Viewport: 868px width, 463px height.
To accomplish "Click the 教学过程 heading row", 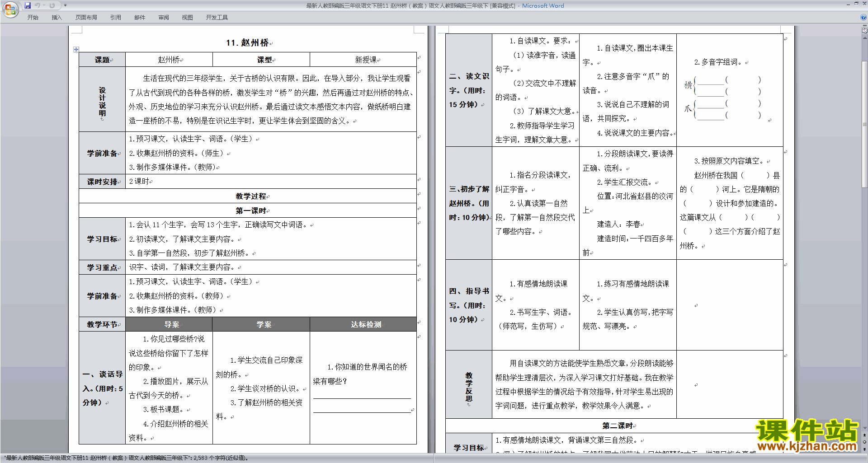I will point(248,196).
